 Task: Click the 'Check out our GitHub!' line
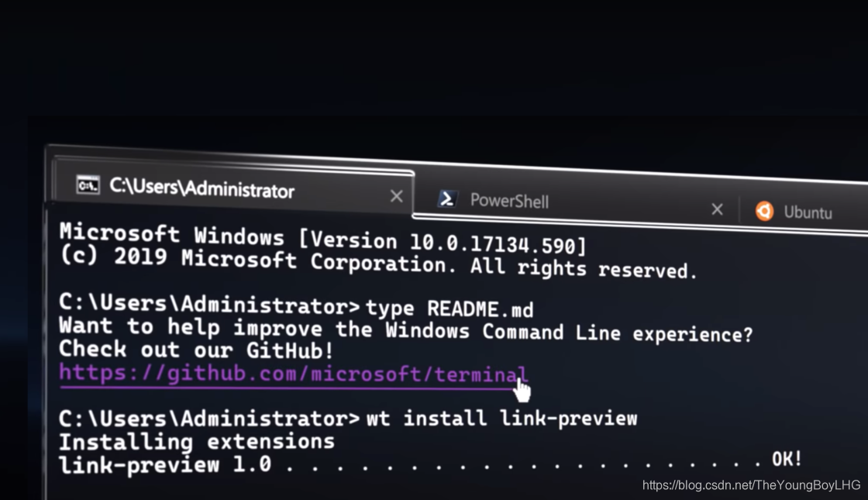click(196, 350)
